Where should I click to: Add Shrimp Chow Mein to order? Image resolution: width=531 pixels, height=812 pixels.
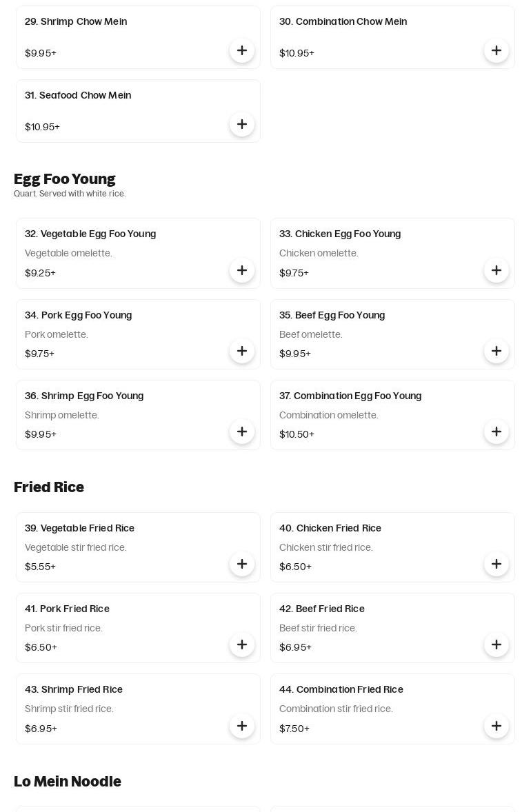point(242,50)
